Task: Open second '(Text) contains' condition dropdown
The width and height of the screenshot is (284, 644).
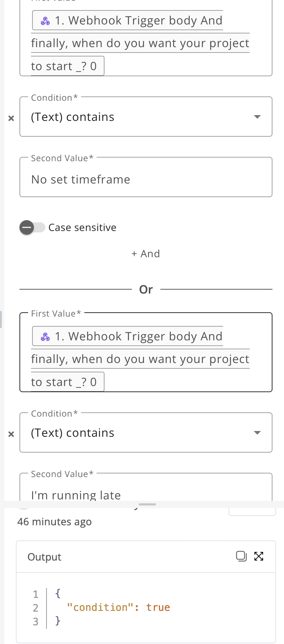Action: click(146, 432)
